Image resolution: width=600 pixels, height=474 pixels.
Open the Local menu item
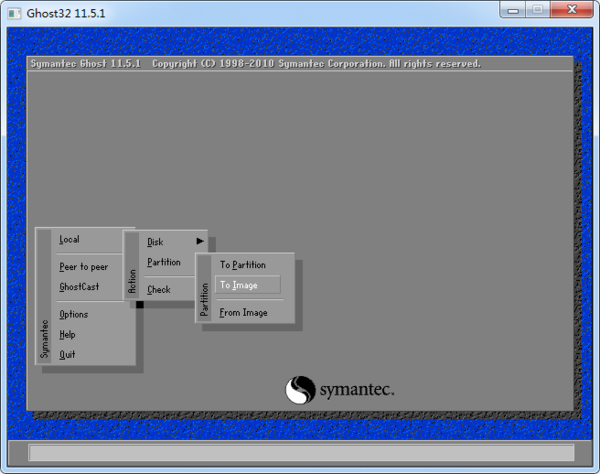click(x=69, y=240)
